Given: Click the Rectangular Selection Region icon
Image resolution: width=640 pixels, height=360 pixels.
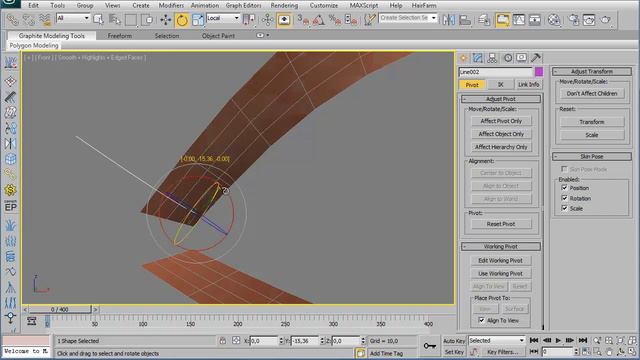Looking at the screenshot, I should [131, 20].
